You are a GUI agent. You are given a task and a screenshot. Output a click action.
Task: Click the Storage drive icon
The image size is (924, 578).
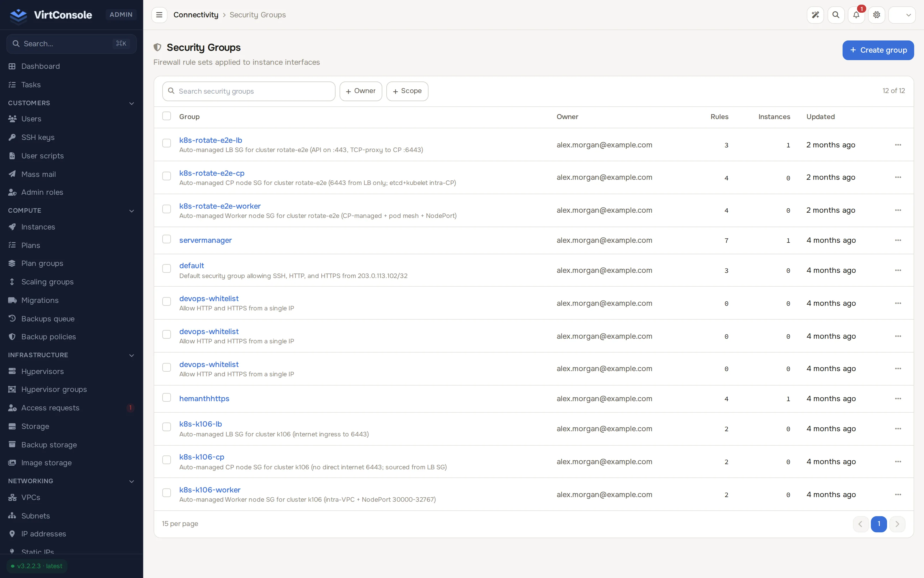pos(12,426)
